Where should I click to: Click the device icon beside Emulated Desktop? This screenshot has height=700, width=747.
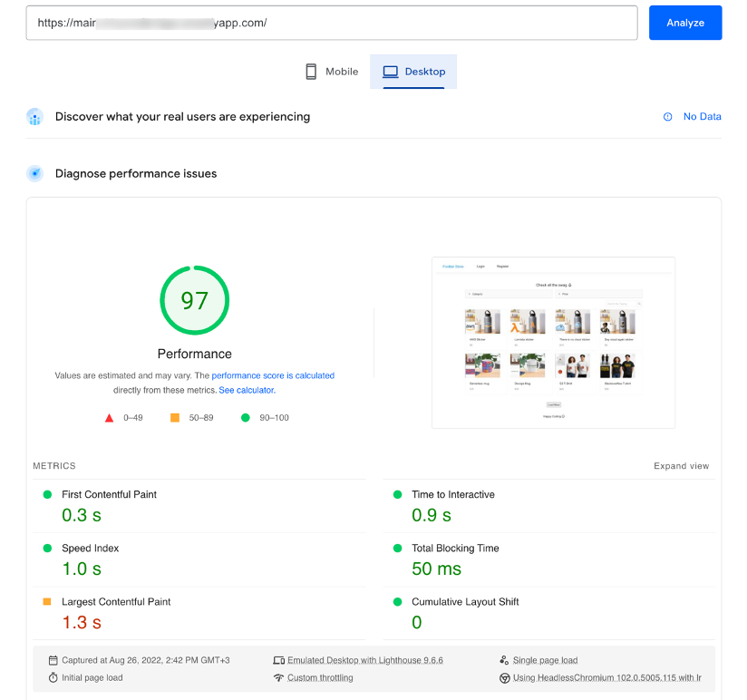[279, 660]
